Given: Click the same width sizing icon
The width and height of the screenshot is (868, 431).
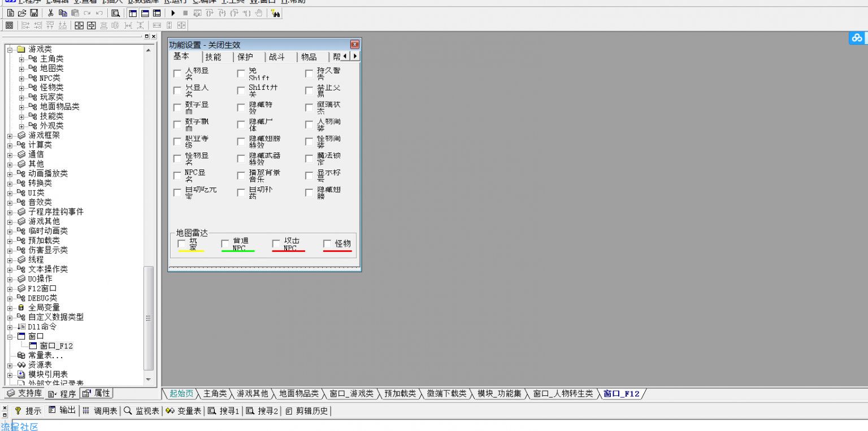Looking at the screenshot, I should pos(157,25).
